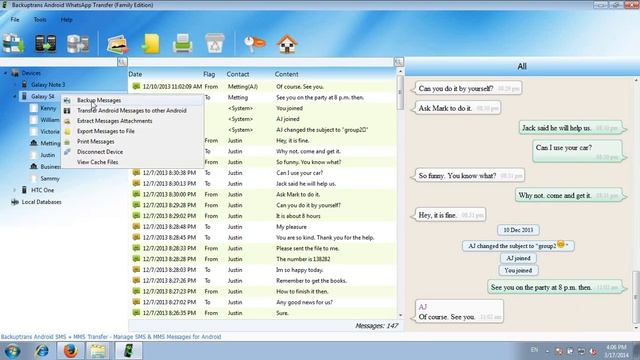The height and width of the screenshot is (360, 640).
Task: Open the Tools menu
Action: 40,20
